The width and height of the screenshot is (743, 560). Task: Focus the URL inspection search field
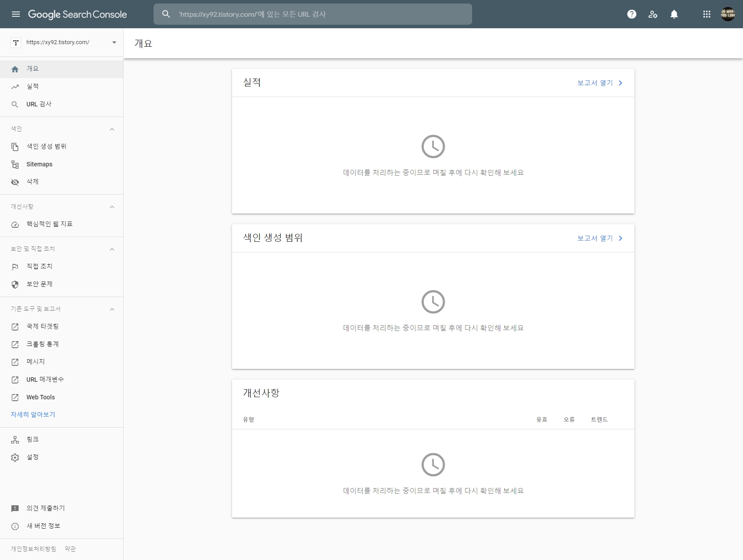pyautogui.click(x=313, y=14)
